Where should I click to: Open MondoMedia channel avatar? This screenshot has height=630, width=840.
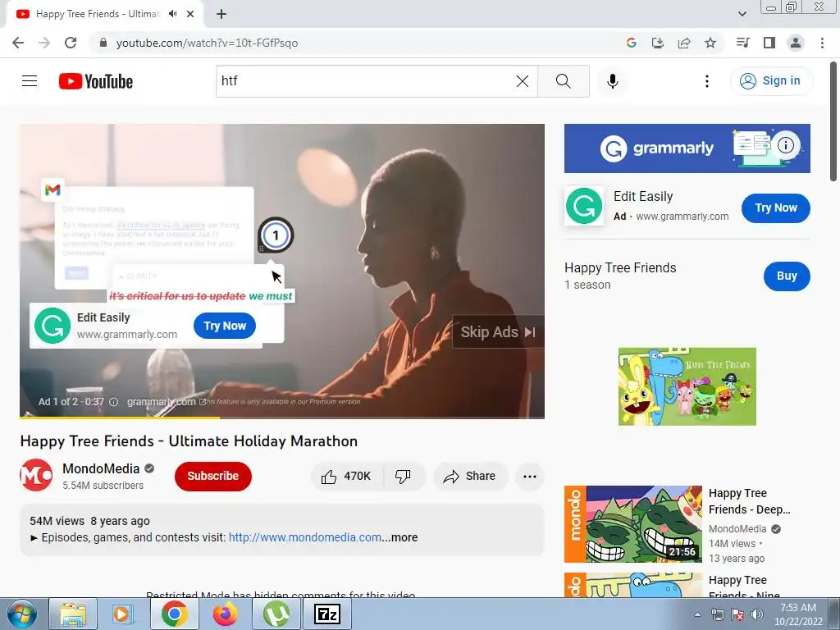[36, 475]
